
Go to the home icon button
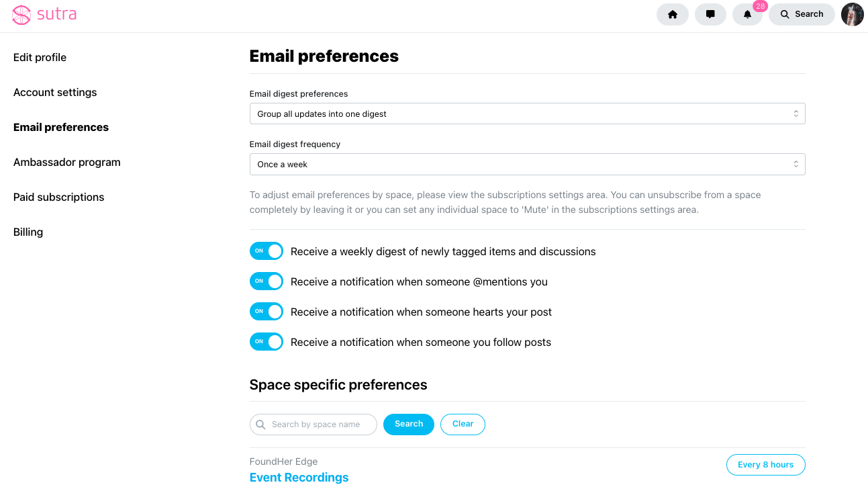pyautogui.click(x=672, y=14)
